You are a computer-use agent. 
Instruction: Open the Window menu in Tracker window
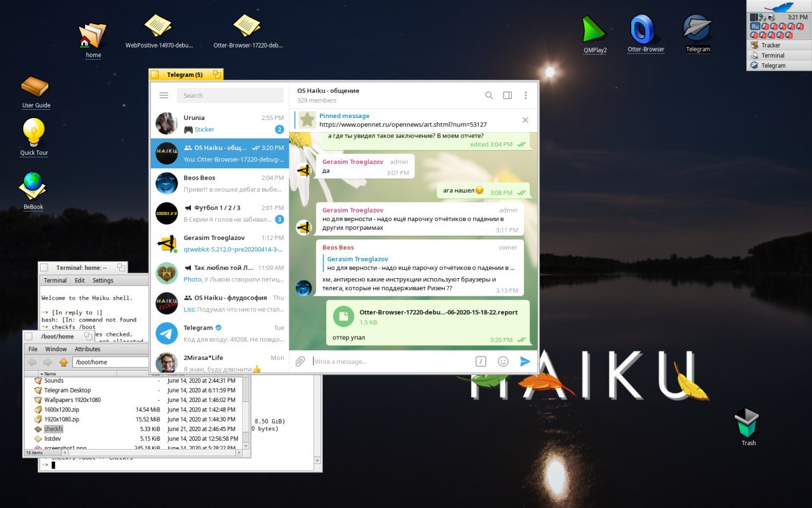pyautogui.click(x=56, y=349)
